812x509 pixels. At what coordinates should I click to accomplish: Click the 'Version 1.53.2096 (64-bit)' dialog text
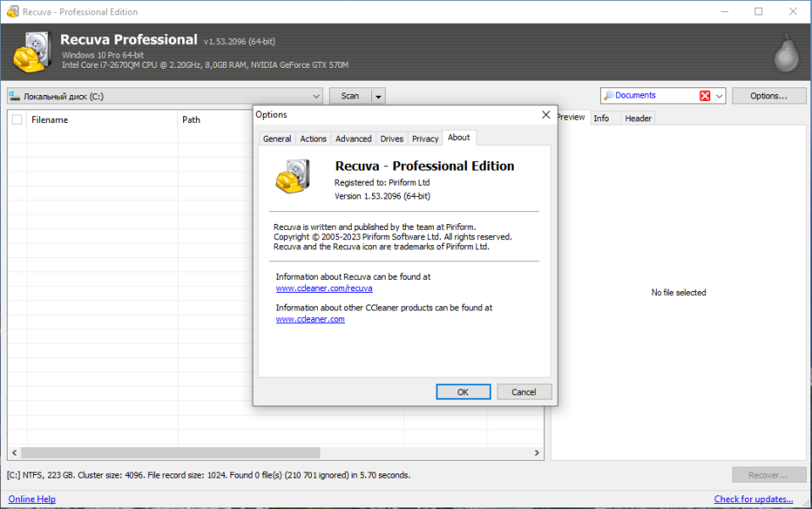click(382, 196)
